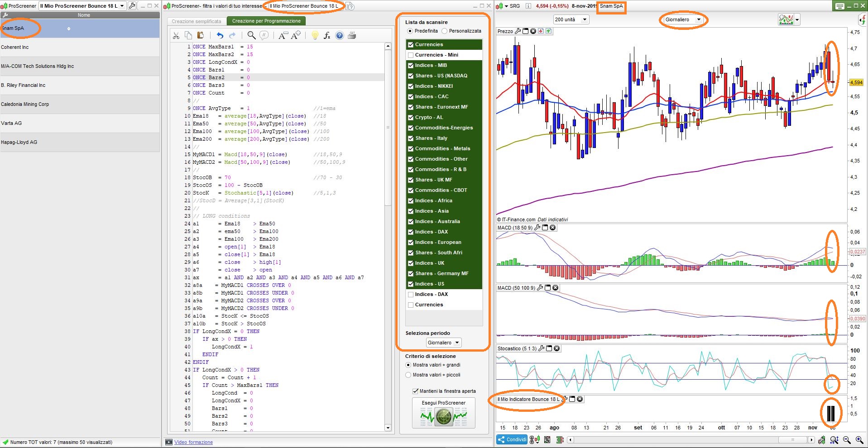The height and width of the screenshot is (448, 868).
Task: Uncheck Shares - US (NASDAQ)
Action: pyautogui.click(x=411, y=76)
